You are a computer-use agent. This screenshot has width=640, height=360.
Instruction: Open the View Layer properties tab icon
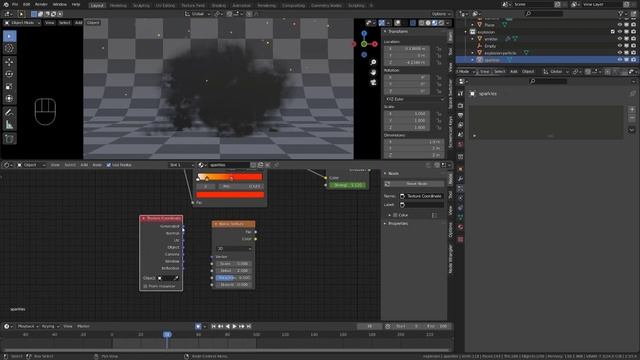(460, 125)
